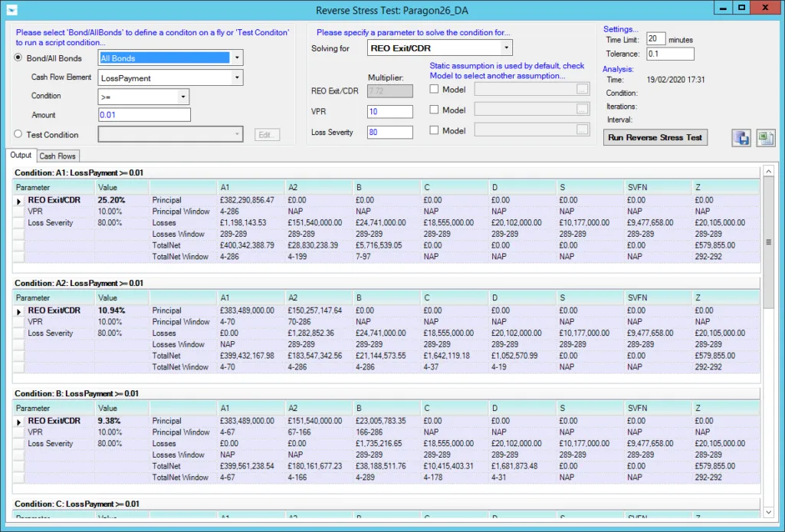Click the Edit button beside Test Condition
Viewport: 785px width, 532px height.
266,135
